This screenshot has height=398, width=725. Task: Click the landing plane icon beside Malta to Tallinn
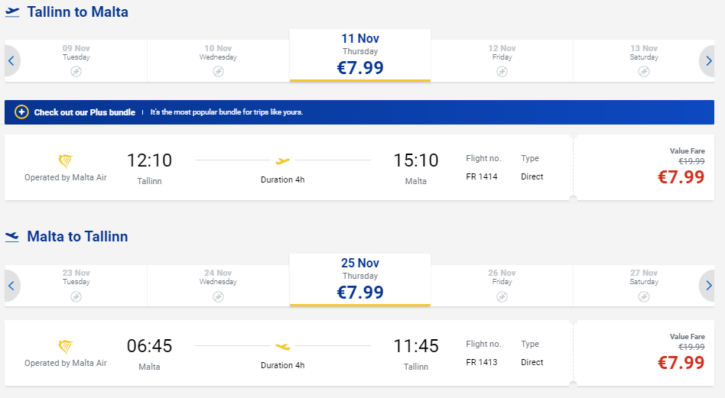pos(12,237)
